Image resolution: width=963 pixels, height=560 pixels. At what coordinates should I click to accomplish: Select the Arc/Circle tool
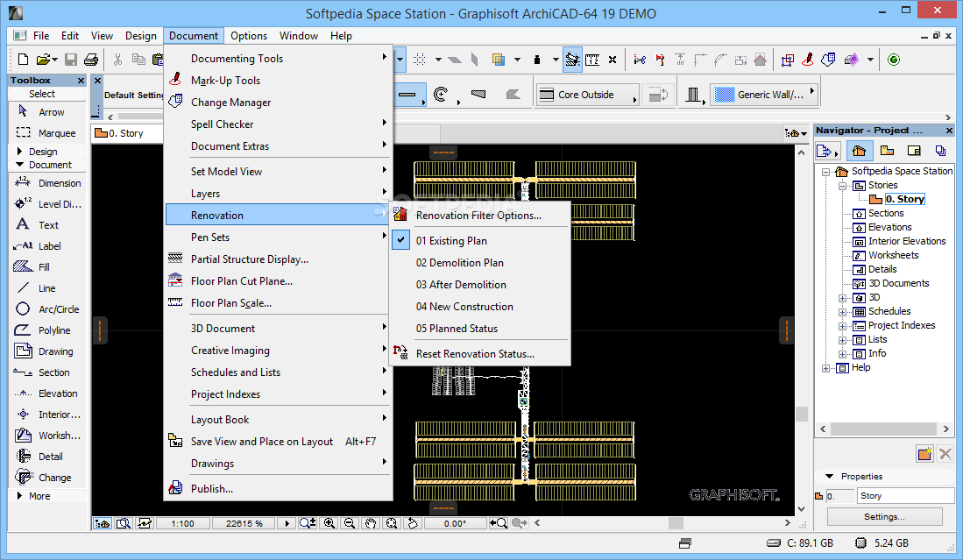tap(48, 308)
